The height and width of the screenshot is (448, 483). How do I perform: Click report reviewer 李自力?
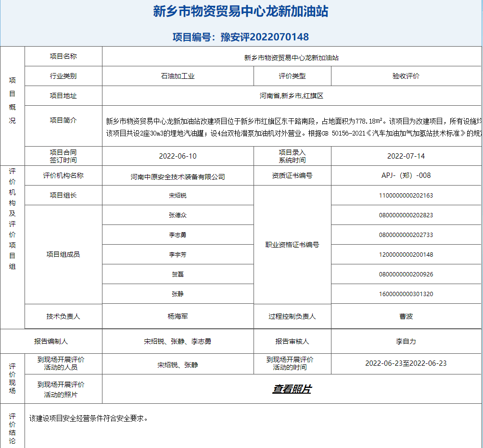point(406,341)
